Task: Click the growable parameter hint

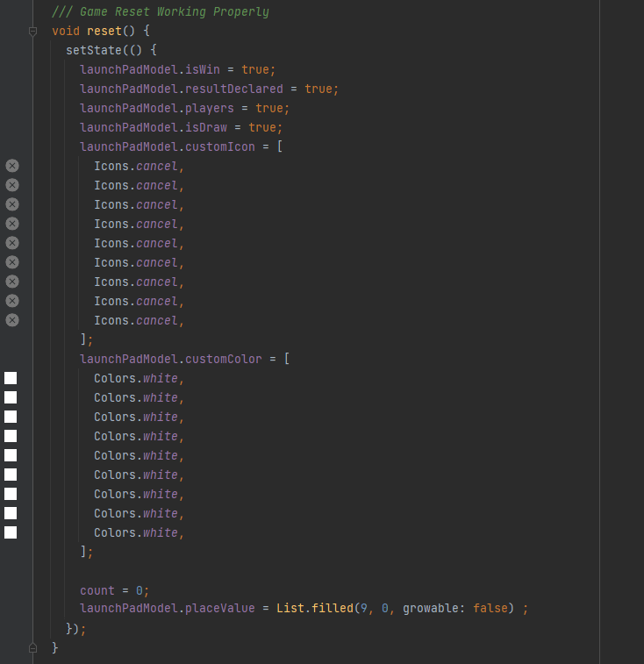Action: point(433,609)
